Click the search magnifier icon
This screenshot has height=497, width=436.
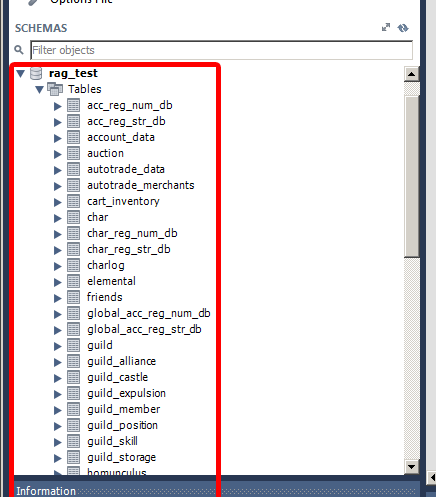(x=19, y=50)
